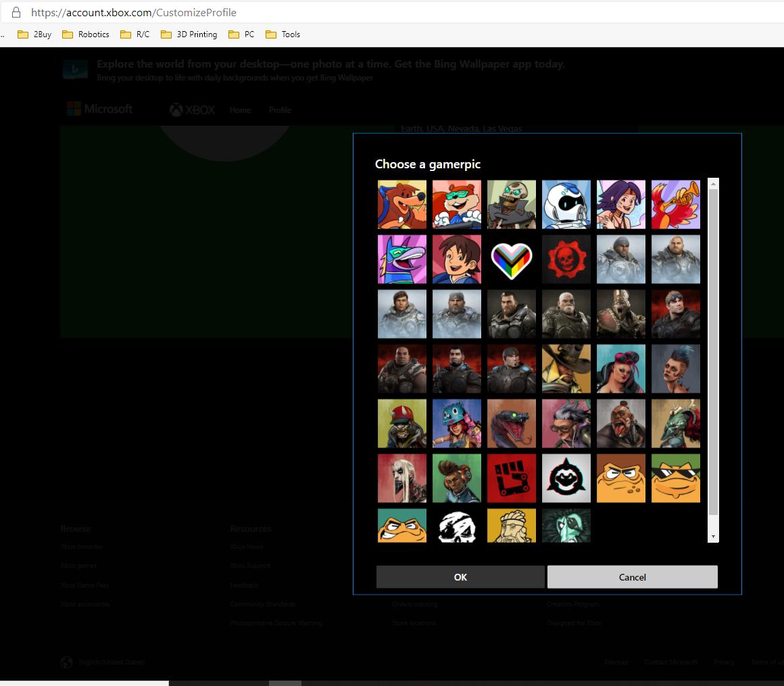Select the tongue-out brute gamerpic
This screenshot has width=784, height=686.
click(621, 424)
